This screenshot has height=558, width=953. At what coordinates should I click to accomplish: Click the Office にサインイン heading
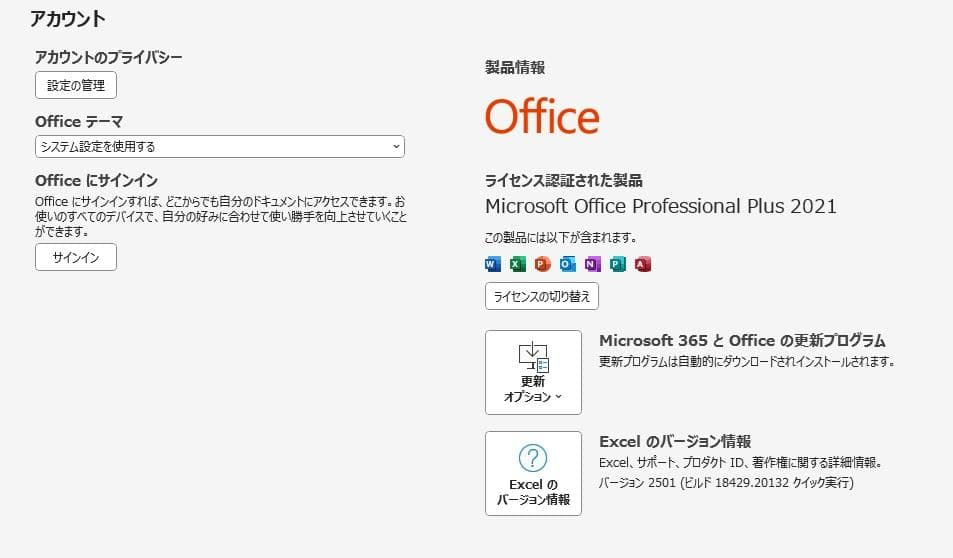96,180
